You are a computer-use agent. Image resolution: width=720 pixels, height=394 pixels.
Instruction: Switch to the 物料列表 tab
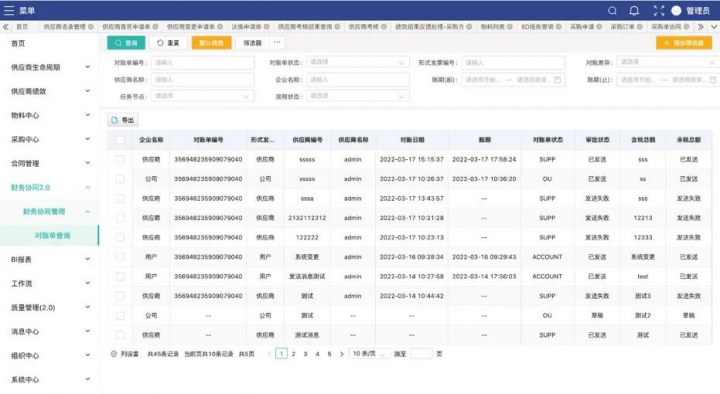coord(492,27)
